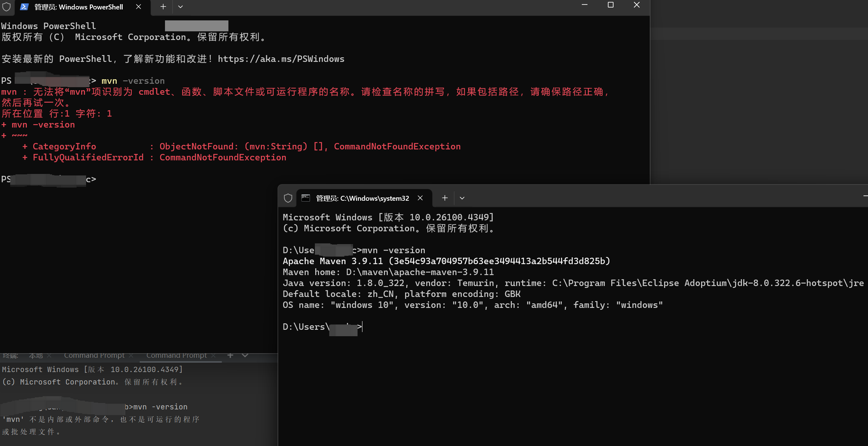Close the active underlined Command Prompt tab
This screenshot has height=446, width=868.
click(213, 355)
